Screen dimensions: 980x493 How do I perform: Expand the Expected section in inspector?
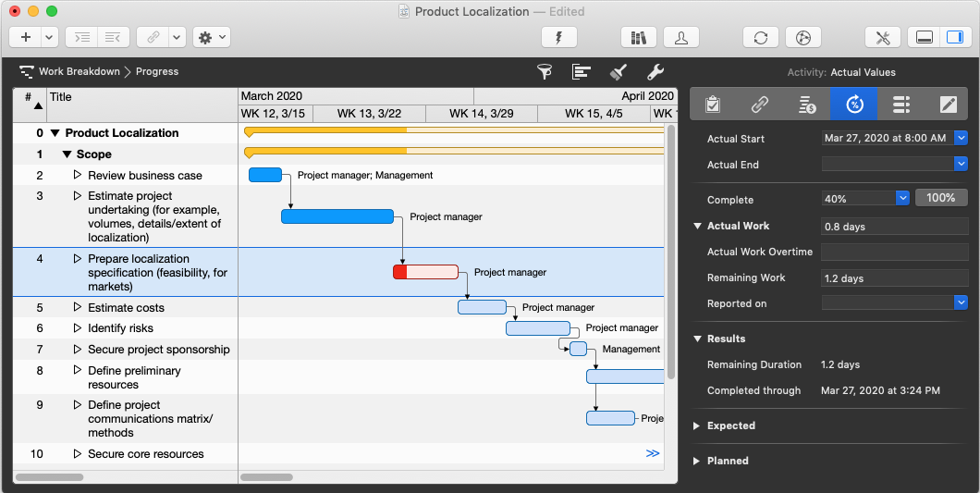coord(697,426)
